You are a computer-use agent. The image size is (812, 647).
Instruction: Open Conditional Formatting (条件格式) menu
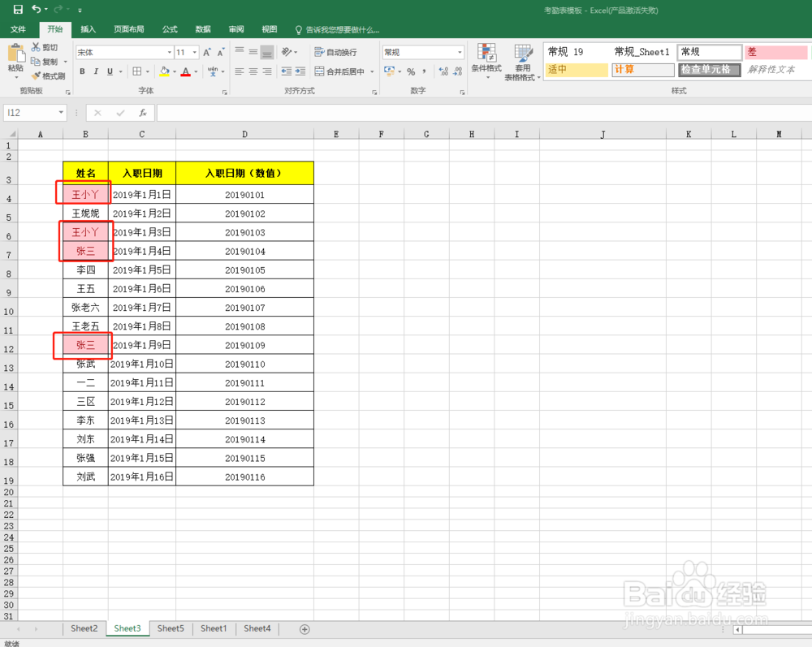486,61
